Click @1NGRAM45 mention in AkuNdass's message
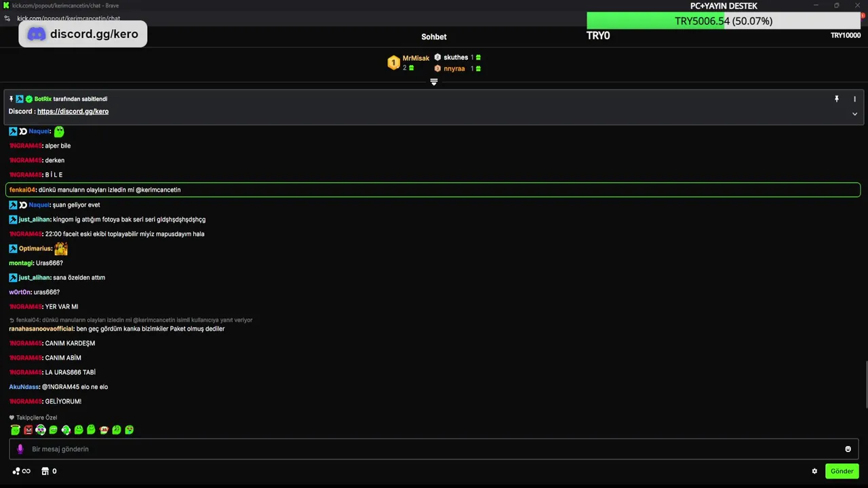 60,387
